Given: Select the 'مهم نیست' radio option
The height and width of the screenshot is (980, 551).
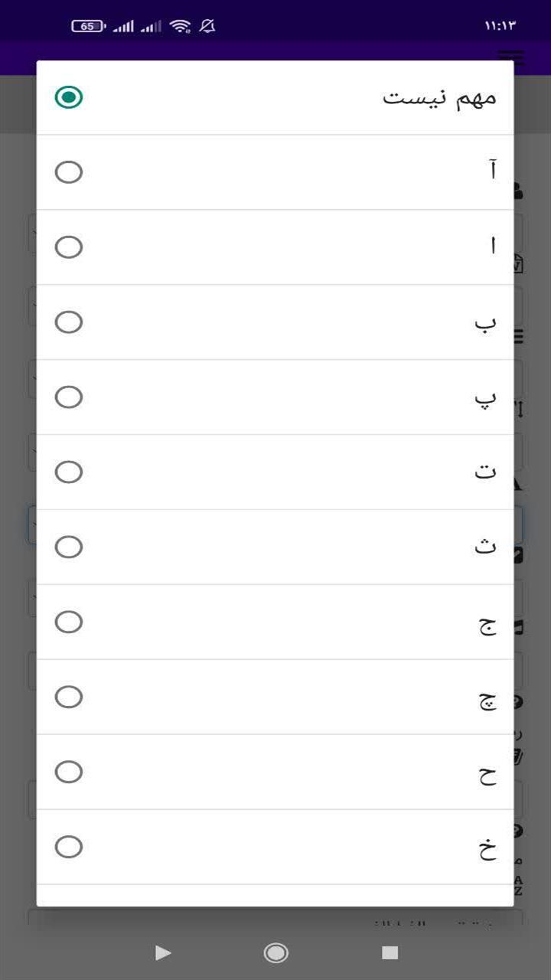Looking at the screenshot, I should [69, 97].
